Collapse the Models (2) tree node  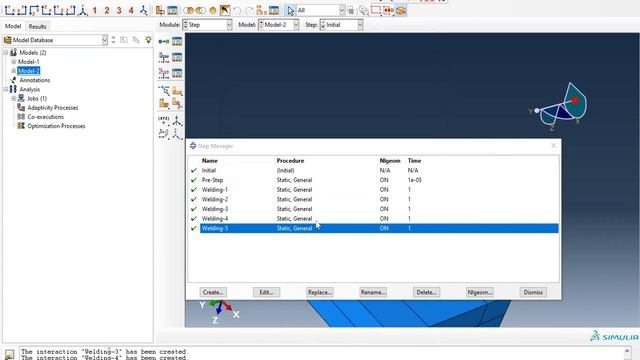click(6, 52)
